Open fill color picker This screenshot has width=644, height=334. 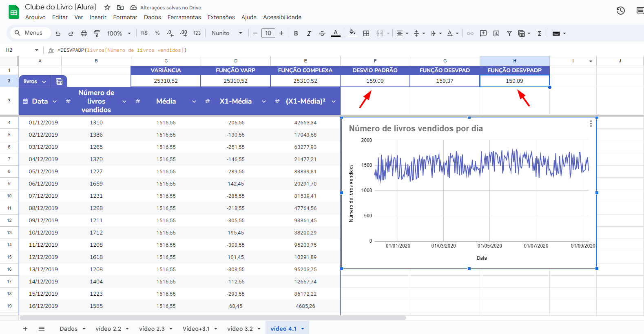point(352,33)
